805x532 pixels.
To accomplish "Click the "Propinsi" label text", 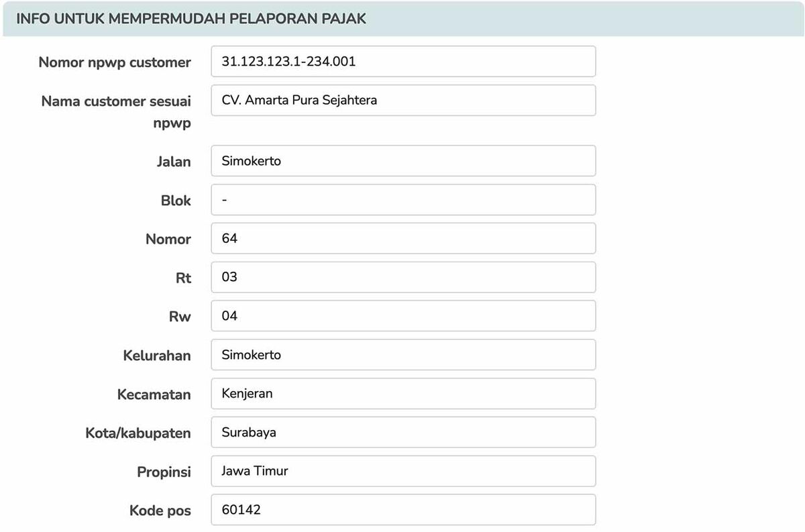I will [x=164, y=472].
